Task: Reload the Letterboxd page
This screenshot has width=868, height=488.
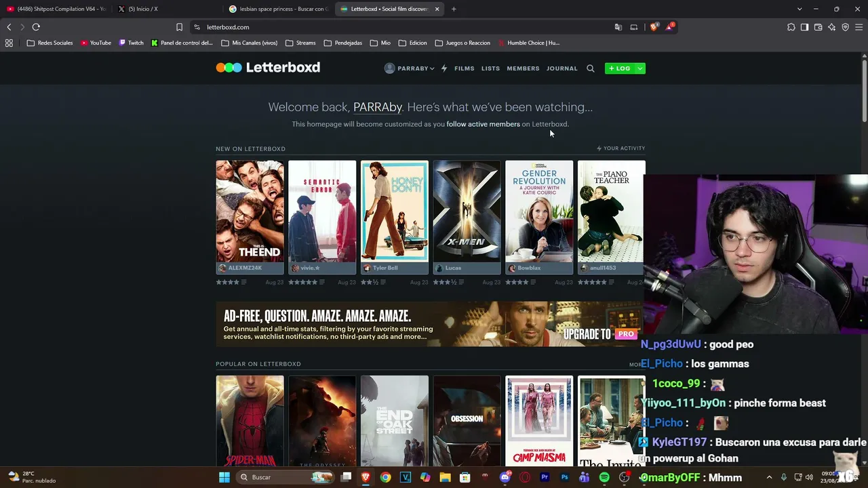Action: click(36, 27)
